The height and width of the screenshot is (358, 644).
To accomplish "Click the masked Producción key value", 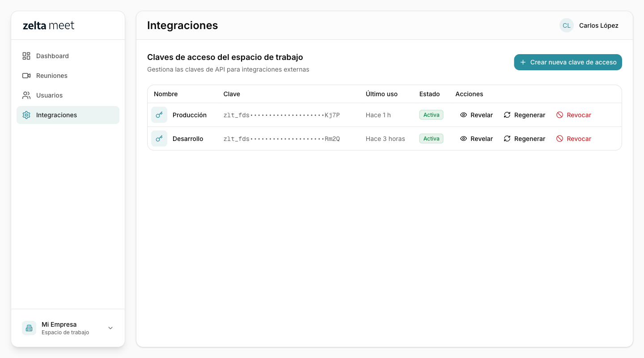I will 281,115.
